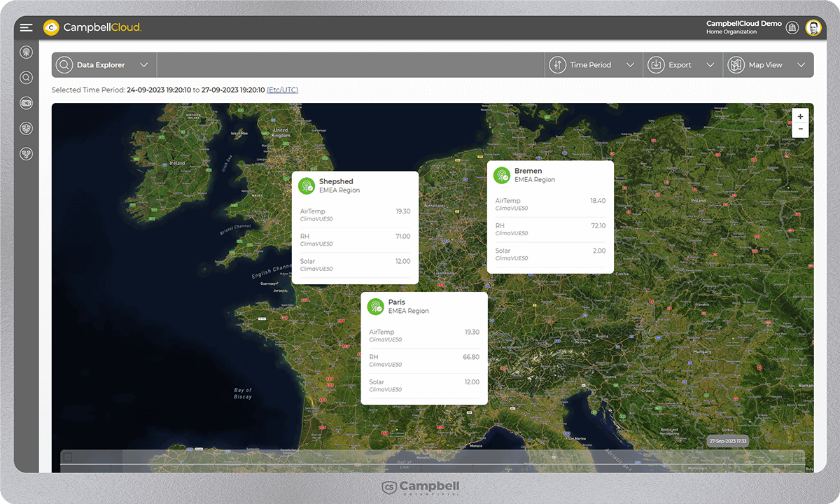Select the RH row in Paris card

(423, 360)
